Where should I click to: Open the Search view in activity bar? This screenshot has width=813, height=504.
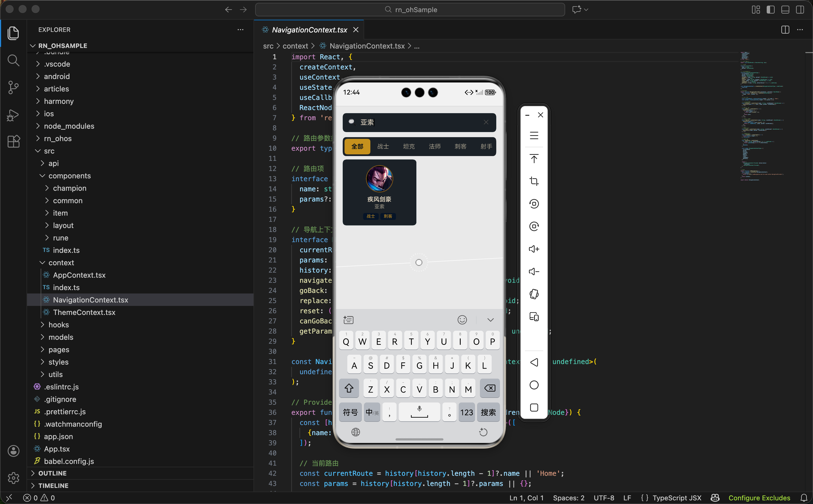point(13,60)
